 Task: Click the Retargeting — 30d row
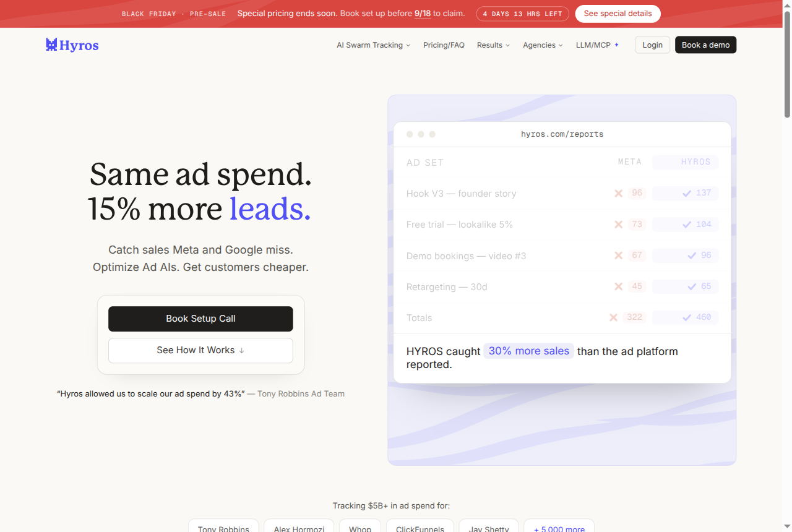(562, 286)
